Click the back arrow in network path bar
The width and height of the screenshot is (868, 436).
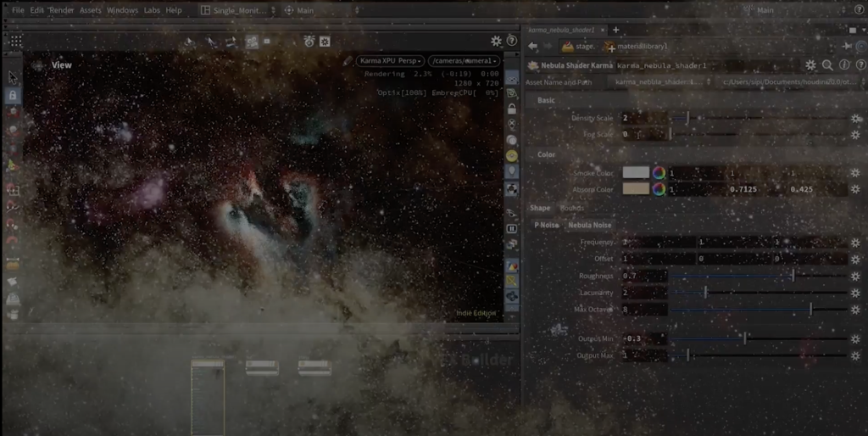tap(532, 46)
